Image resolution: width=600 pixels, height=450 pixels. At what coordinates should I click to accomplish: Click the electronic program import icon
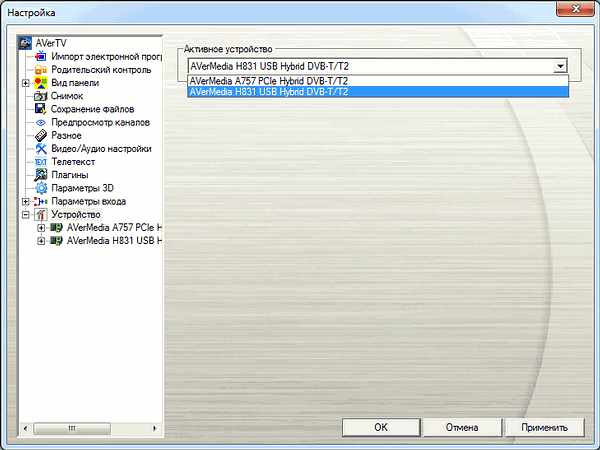[x=41, y=56]
